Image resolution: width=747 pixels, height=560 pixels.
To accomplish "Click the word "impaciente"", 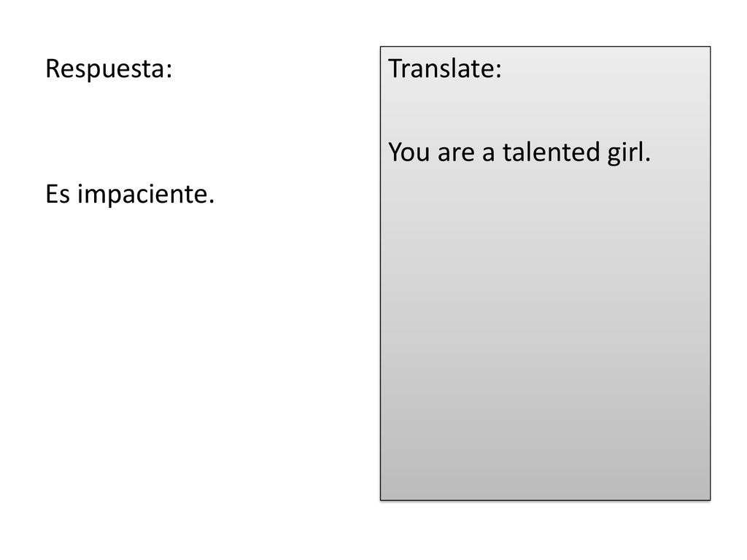I will (x=142, y=194).
